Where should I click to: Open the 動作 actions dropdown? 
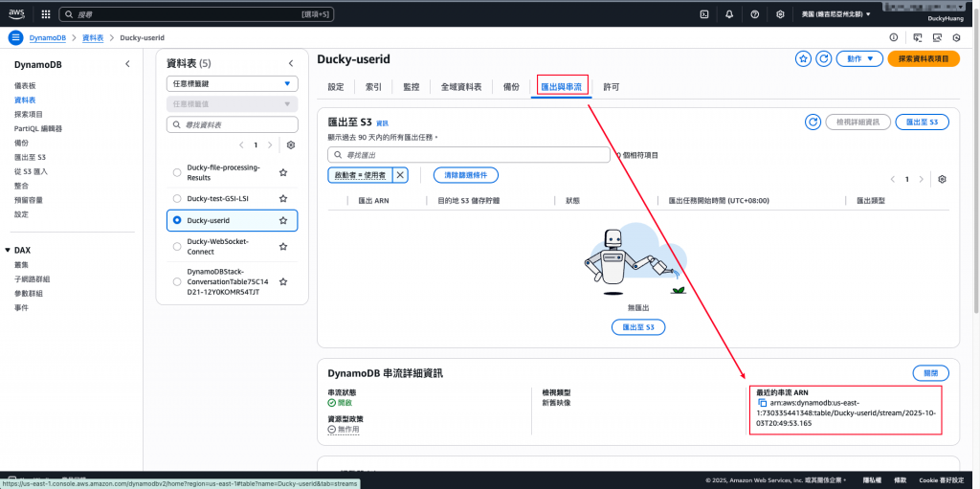pos(859,58)
